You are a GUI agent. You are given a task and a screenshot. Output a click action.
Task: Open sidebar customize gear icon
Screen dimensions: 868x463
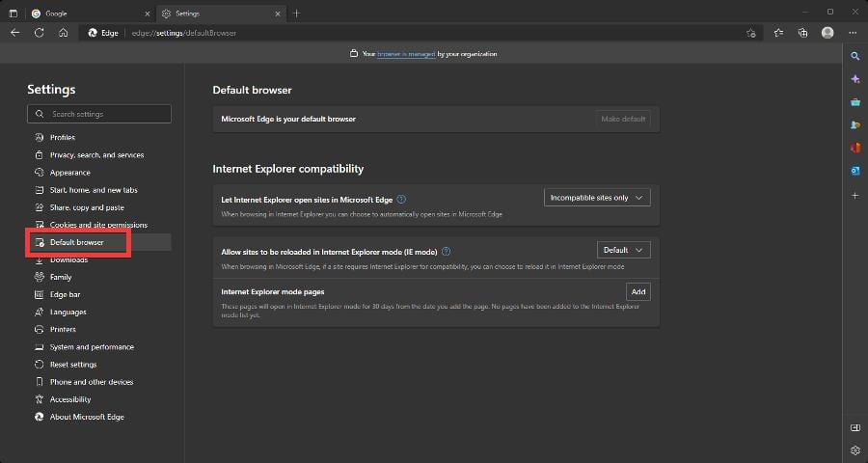[855, 450]
